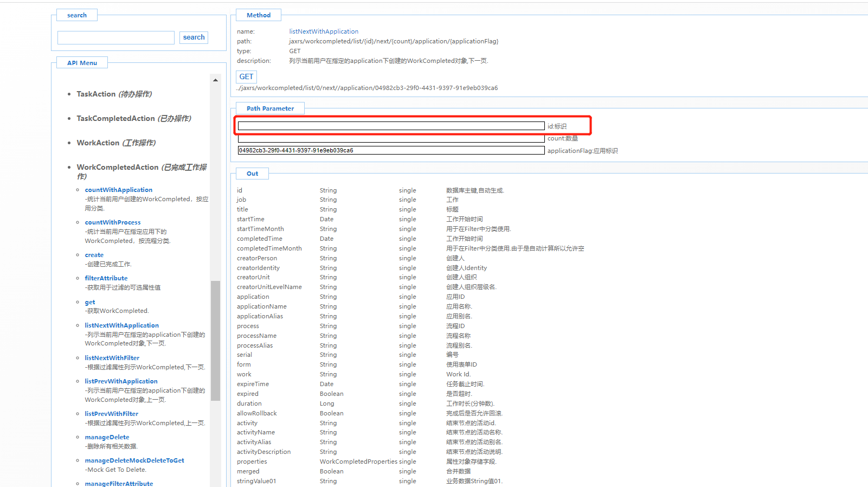868x487 pixels.
Task: Select the manageDelete API link
Action: point(107,437)
